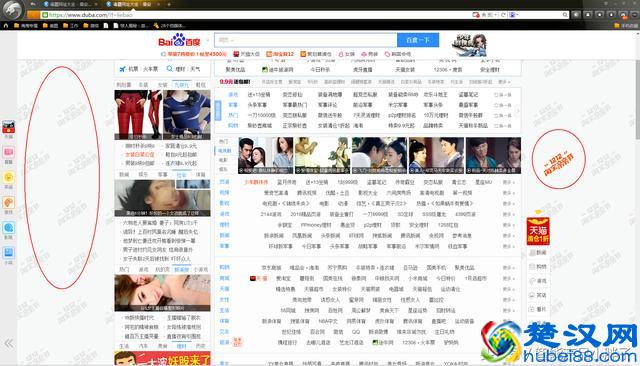Screen dimensions: 640x366
Task: Click the airplane icon for 机票 火车票
Action: [122, 69]
